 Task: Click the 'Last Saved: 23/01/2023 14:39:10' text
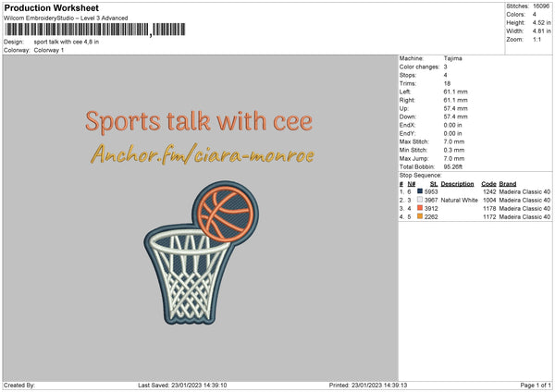point(182,386)
